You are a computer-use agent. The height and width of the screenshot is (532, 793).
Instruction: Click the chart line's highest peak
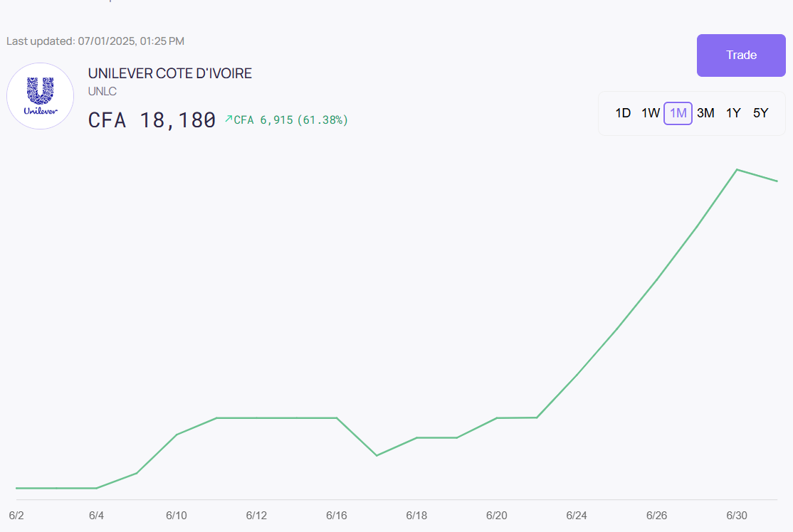point(737,169)
